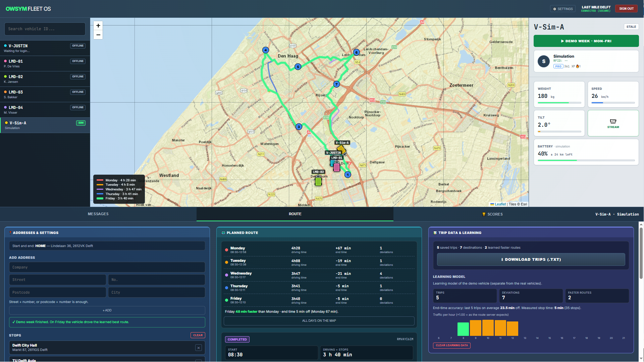Screen dimensions: 644x362
Task: Remove the Delft City Hall stop
Action: [199, 348]
